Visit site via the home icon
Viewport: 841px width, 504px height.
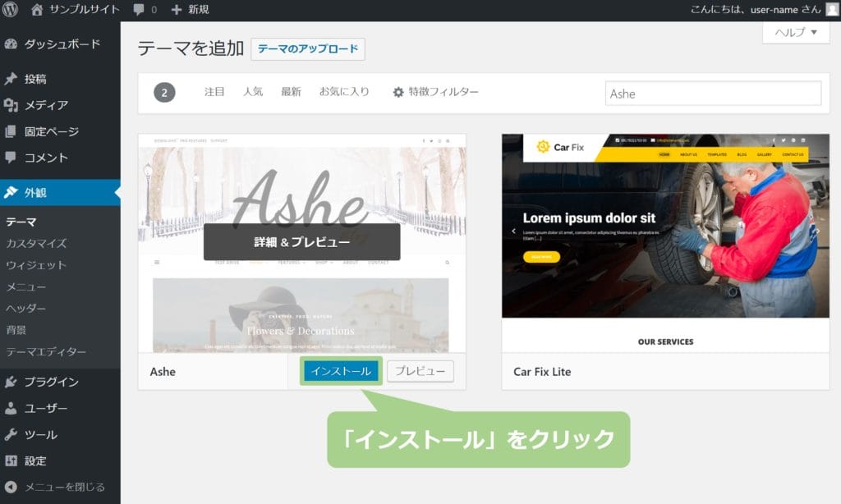point(36,10)
